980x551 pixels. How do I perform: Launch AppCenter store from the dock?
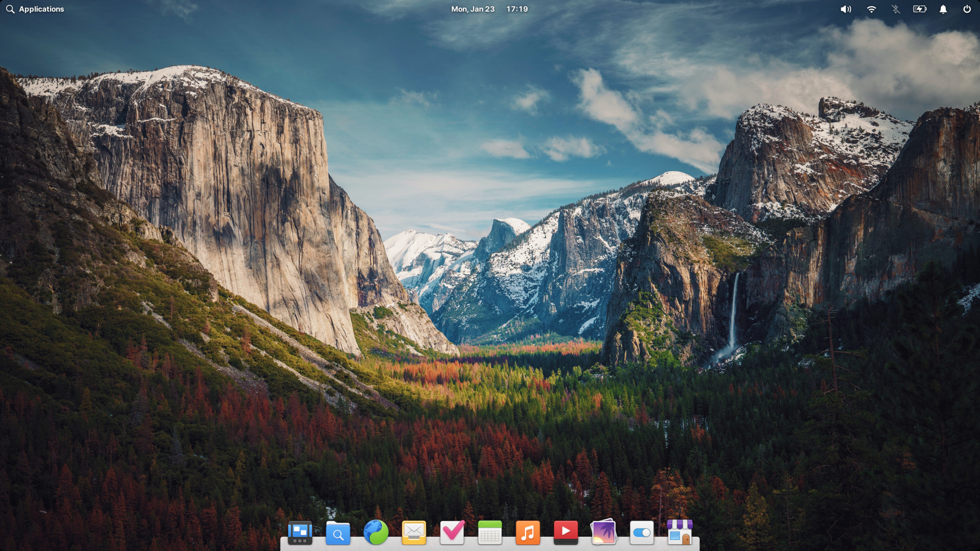coord(679,533)
